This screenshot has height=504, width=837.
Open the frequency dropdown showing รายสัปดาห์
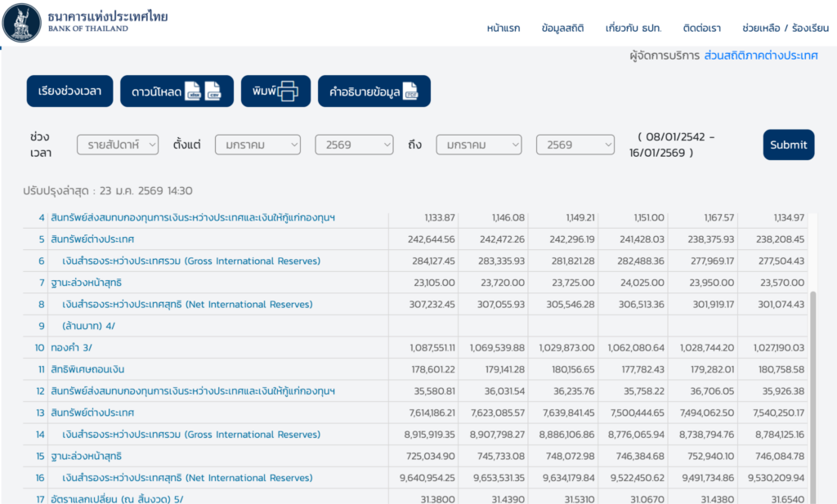coord(118,145)
